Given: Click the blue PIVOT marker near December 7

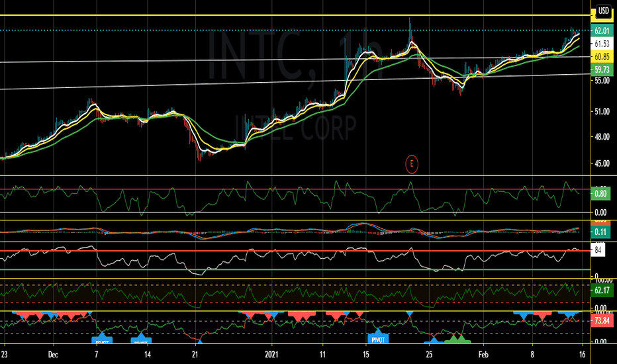Looking at the screenshot, I should click(102, 340).
